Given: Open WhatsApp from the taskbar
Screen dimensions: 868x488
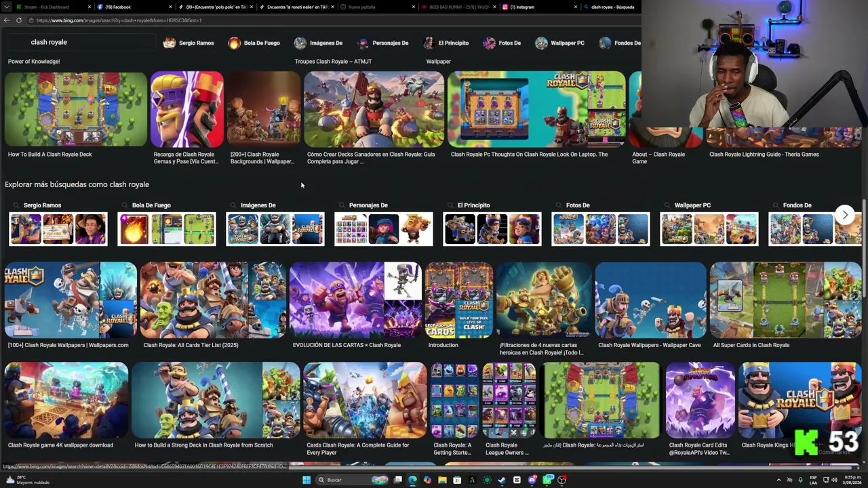Looking at the screenshot, I should pos(547,480).
